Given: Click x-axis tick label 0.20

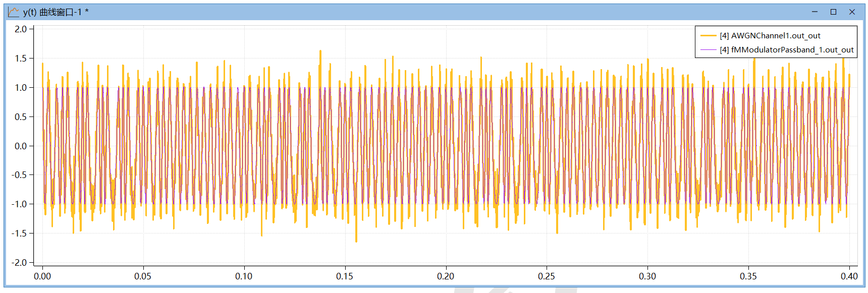Looking at the screenshot, I should [x=446, y=276].
